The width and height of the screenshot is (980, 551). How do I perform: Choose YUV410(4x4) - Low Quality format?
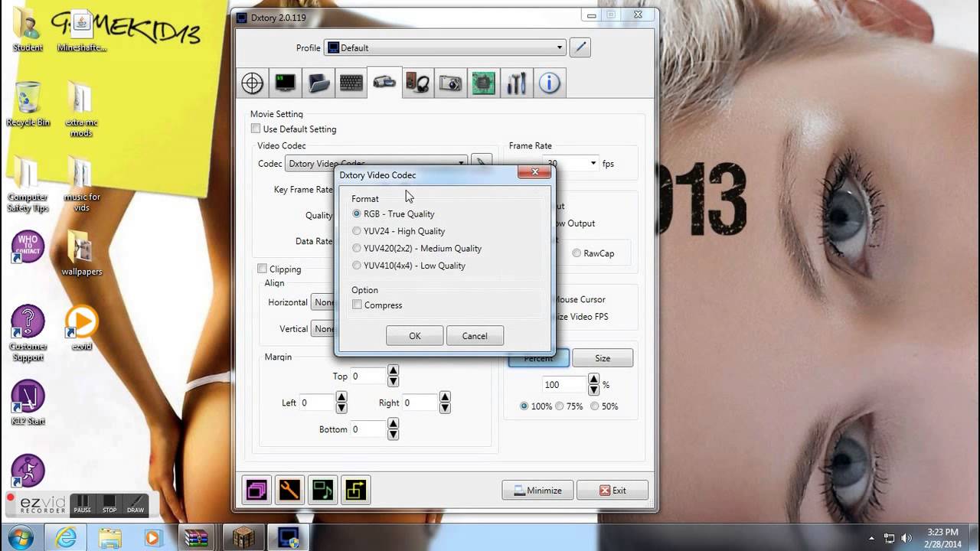409,266
